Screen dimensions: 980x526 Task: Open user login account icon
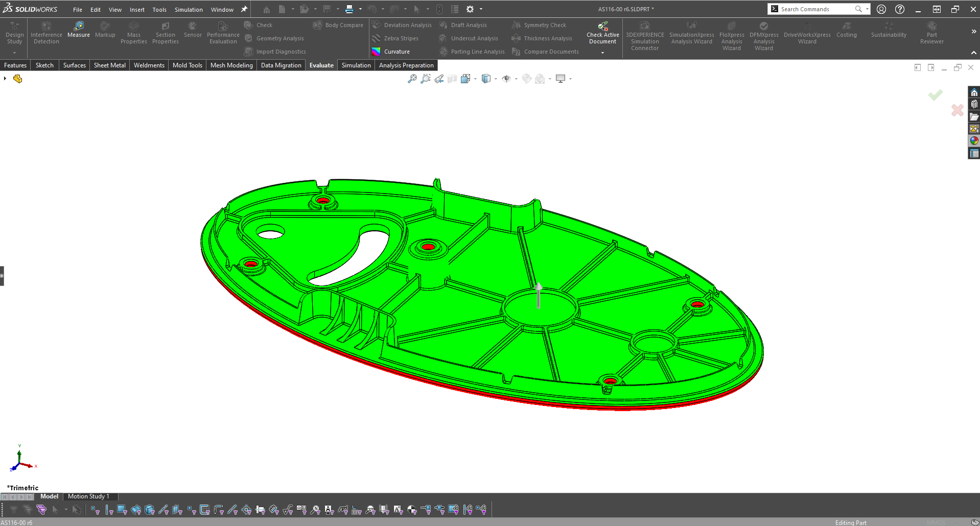tap(881, 9)
